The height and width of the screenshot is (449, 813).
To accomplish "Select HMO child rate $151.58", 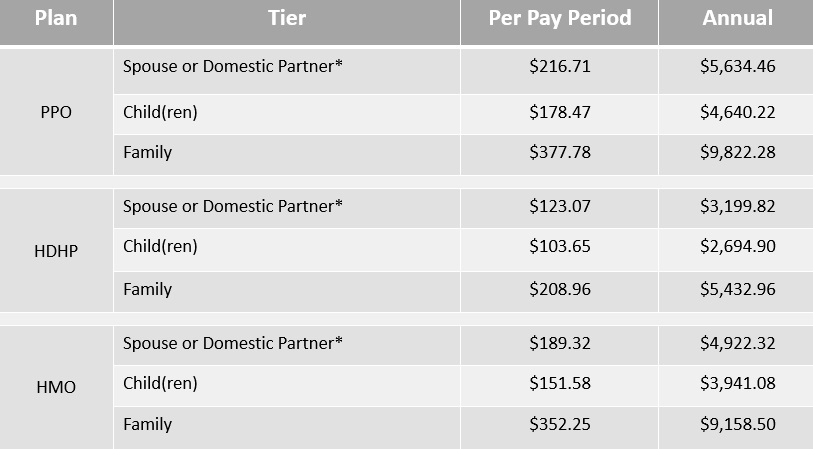I will 559,383.
